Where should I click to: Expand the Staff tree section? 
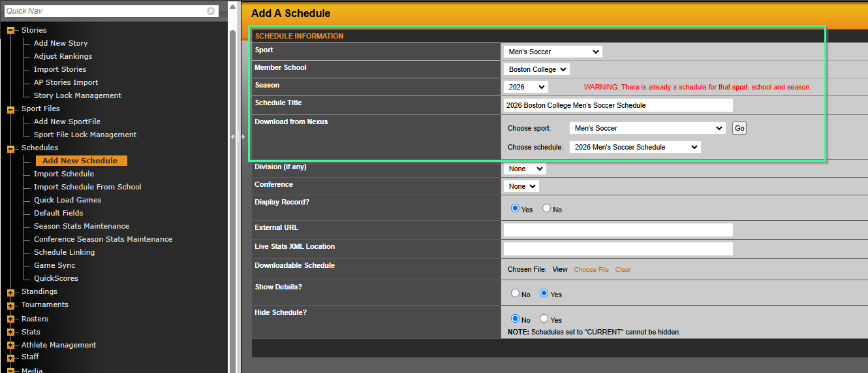click(x=10, y=357)
